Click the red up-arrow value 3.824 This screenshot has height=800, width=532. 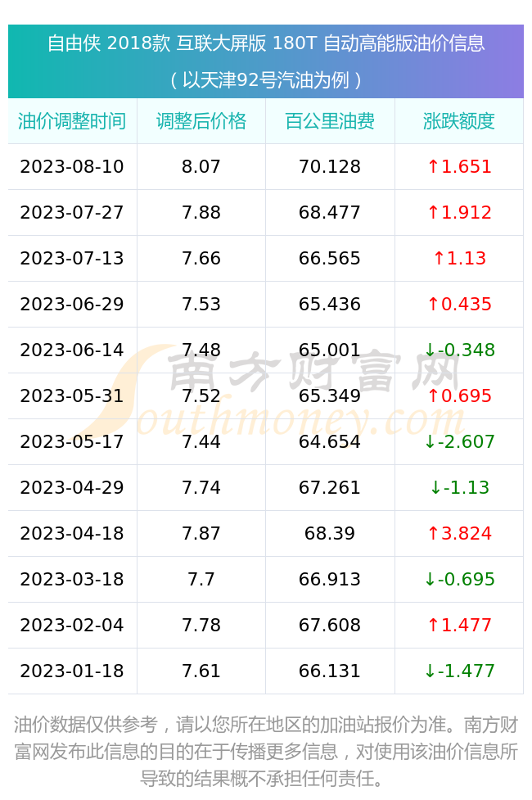(x=459, y=534)
